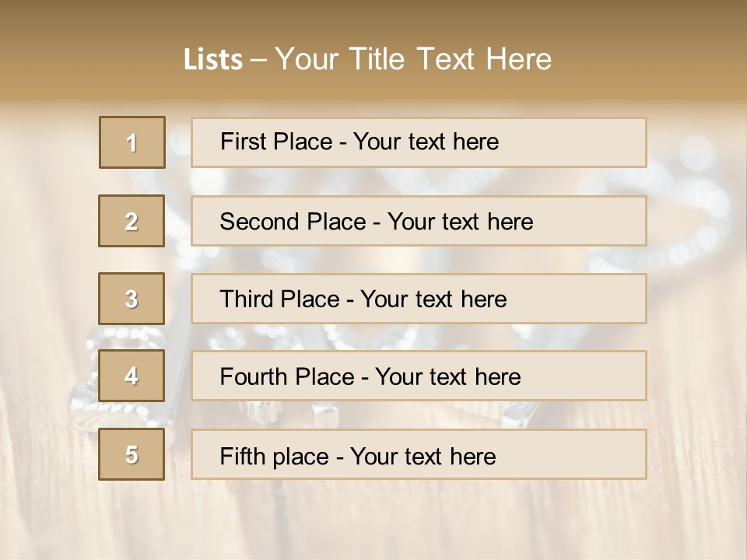Click 'Your text here' in Fifth place row

pyautogui.click(x=423, y=456)
